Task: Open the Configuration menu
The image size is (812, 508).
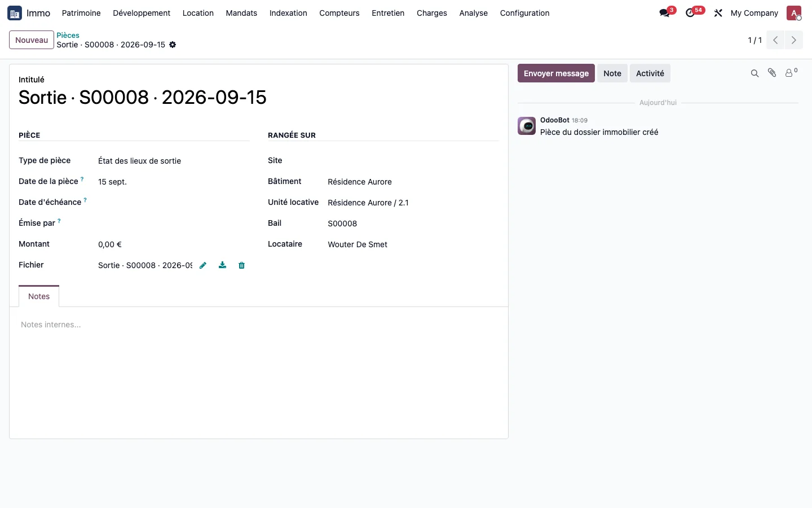Action: pos(524,13)
